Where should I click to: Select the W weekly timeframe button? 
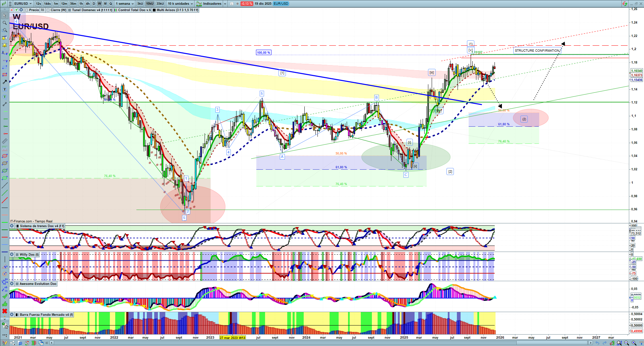click(x=99, y=4)
